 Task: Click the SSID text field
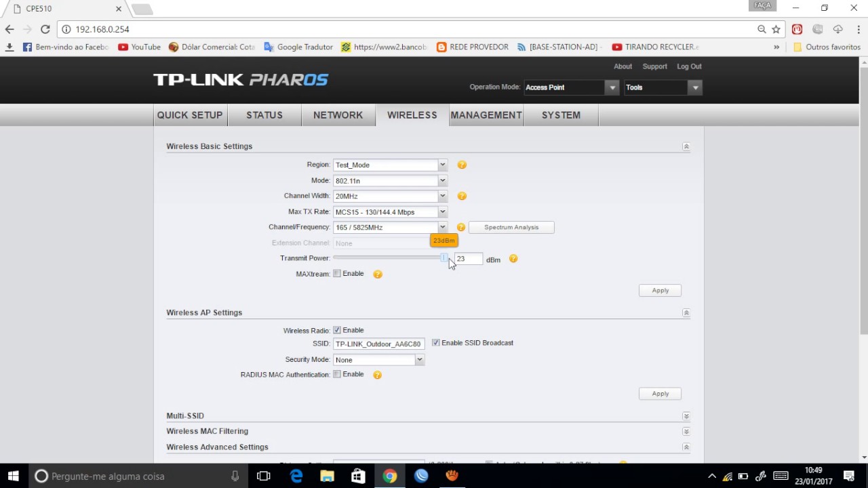pos(378,344)
